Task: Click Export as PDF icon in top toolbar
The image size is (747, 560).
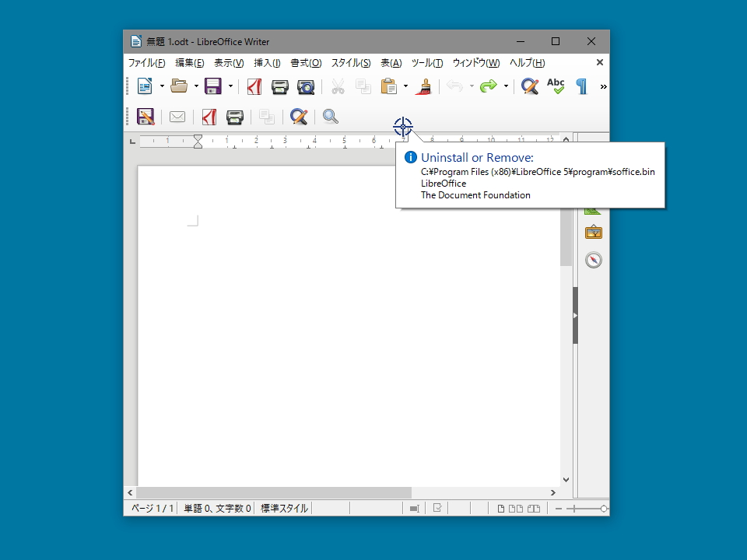Action: (254, 86)
